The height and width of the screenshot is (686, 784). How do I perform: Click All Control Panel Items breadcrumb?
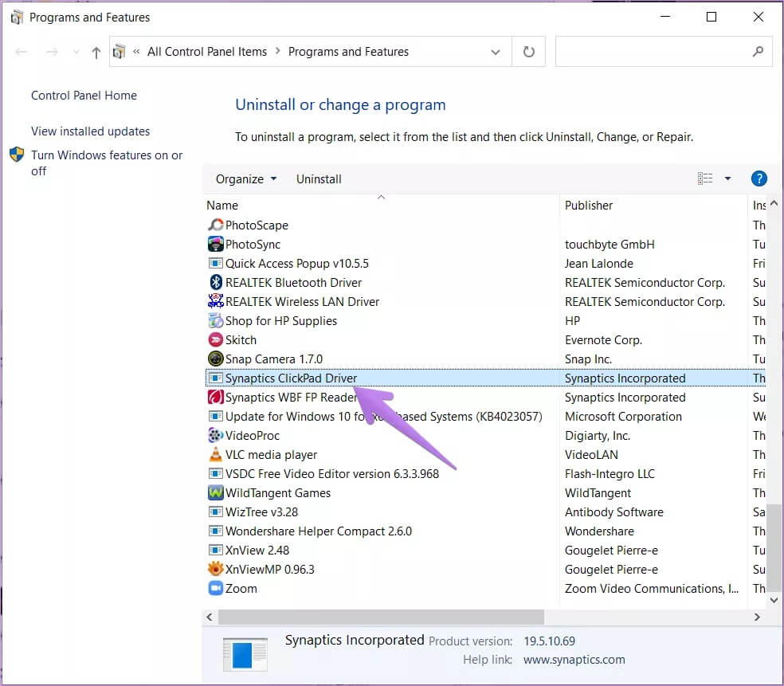[x=207, y=52]
